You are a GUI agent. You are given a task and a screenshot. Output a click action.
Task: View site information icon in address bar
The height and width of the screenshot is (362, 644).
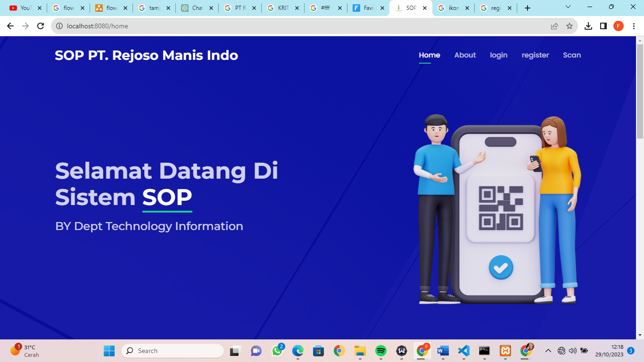click(59, 26)
